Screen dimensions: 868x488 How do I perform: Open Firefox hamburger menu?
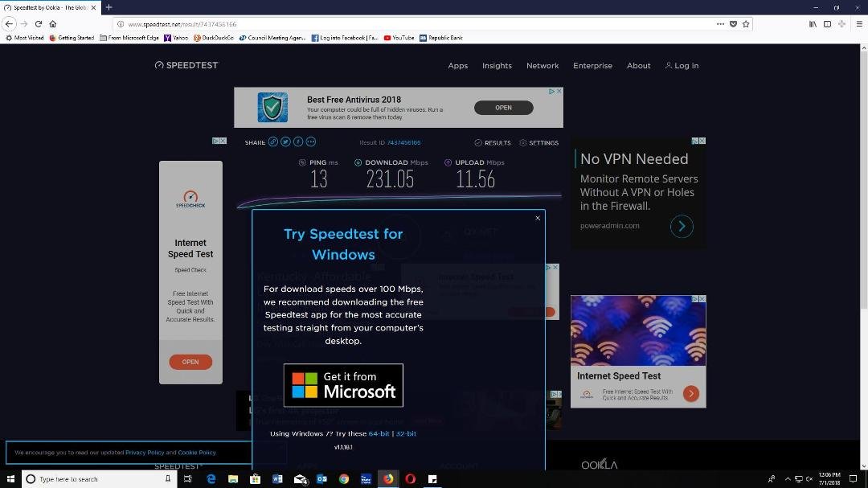click(x=859, y=24)
